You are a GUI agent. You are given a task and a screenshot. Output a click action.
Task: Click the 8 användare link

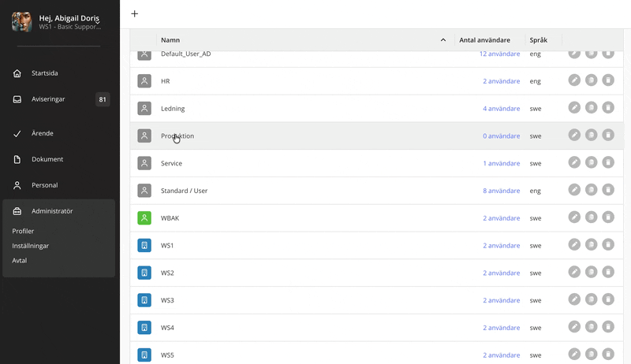[x=501, y=190]
